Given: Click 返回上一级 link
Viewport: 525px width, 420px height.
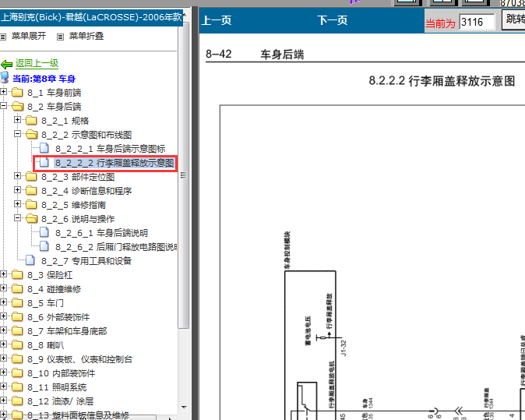Looking at the screenshot, I should (x=37, y=63).
